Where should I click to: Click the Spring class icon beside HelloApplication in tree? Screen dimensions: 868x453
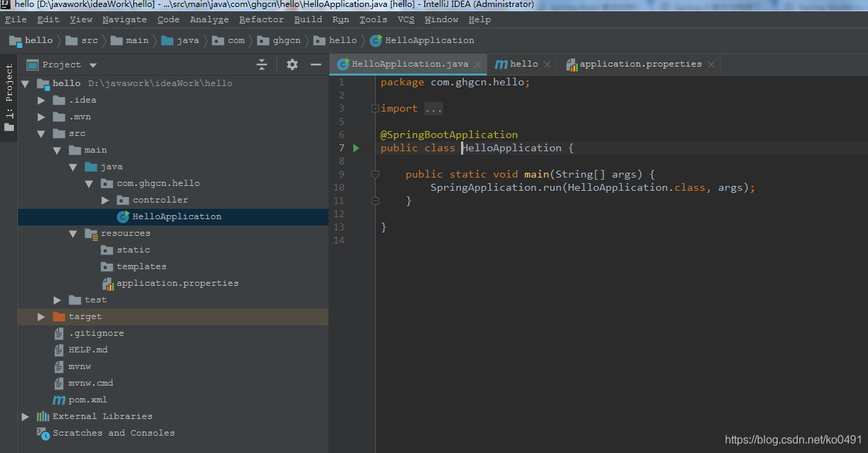[x=123, y=216]
